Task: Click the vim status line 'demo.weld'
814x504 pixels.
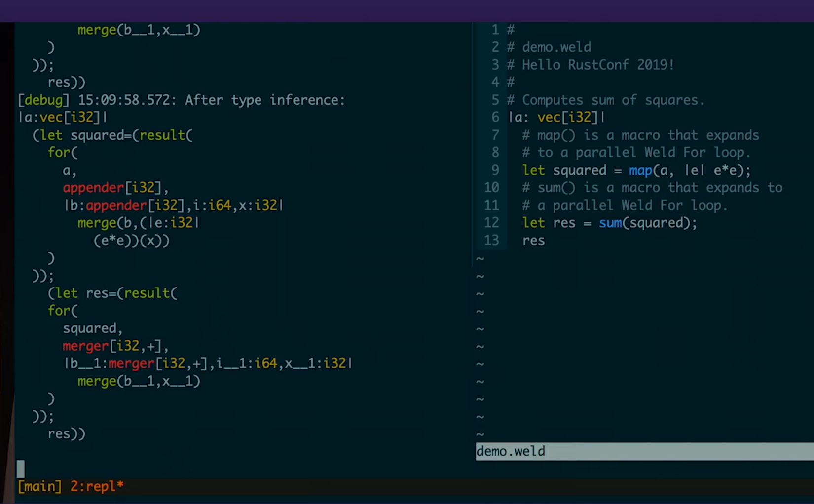Action: point(645,451)
